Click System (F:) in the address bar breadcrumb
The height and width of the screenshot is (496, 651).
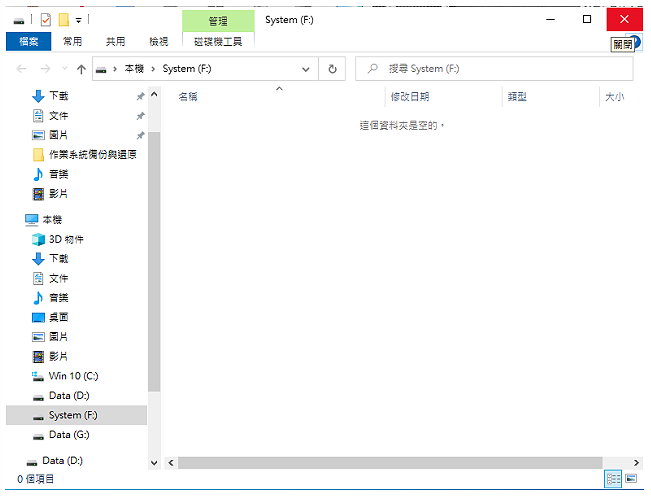(187, 68)
